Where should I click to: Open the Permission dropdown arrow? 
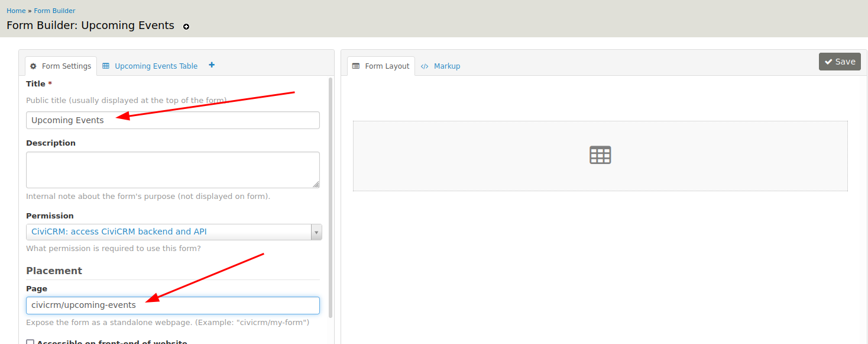point(316,232)
